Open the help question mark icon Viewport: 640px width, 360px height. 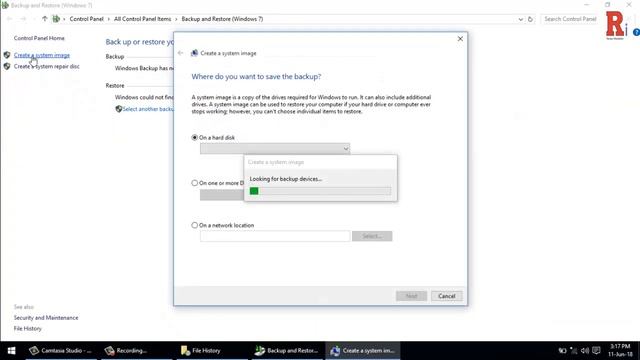[636, 32]
